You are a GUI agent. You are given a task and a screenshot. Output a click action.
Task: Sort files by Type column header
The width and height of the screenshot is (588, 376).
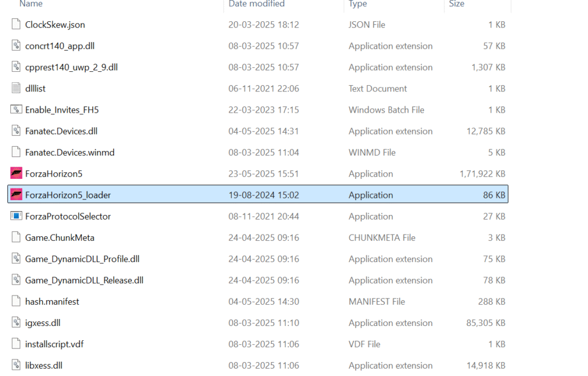pyautogui.click(x=358, y=4)
